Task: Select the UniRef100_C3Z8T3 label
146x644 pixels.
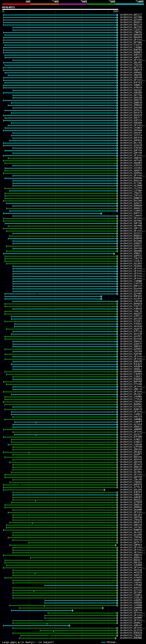Action: [x=131, y=30]
